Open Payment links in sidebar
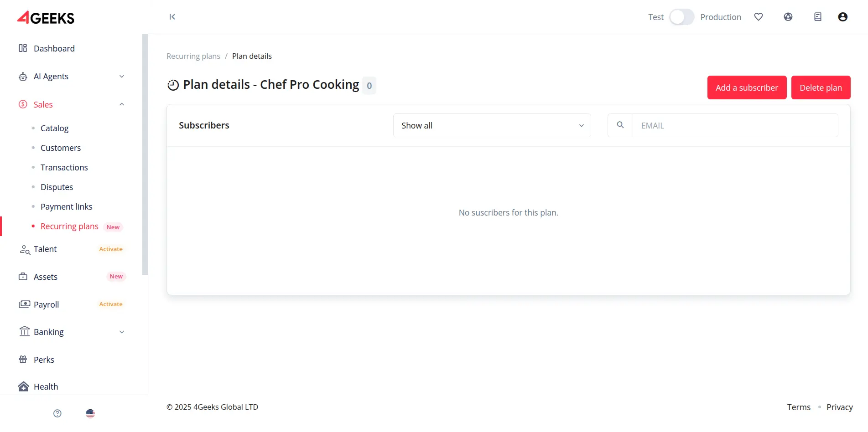The image size is (868, 432). pos(66,207)
